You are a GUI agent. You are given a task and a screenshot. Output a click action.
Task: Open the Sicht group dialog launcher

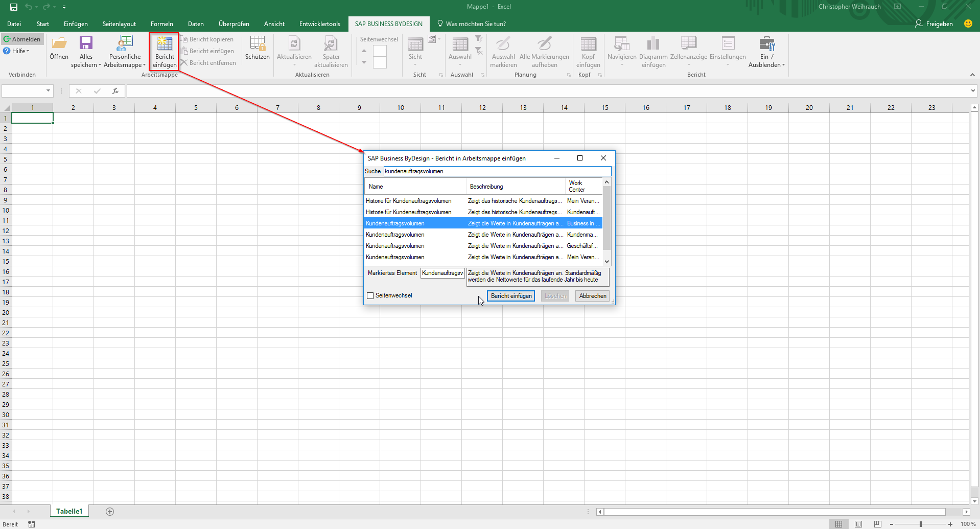pos(441,75)
